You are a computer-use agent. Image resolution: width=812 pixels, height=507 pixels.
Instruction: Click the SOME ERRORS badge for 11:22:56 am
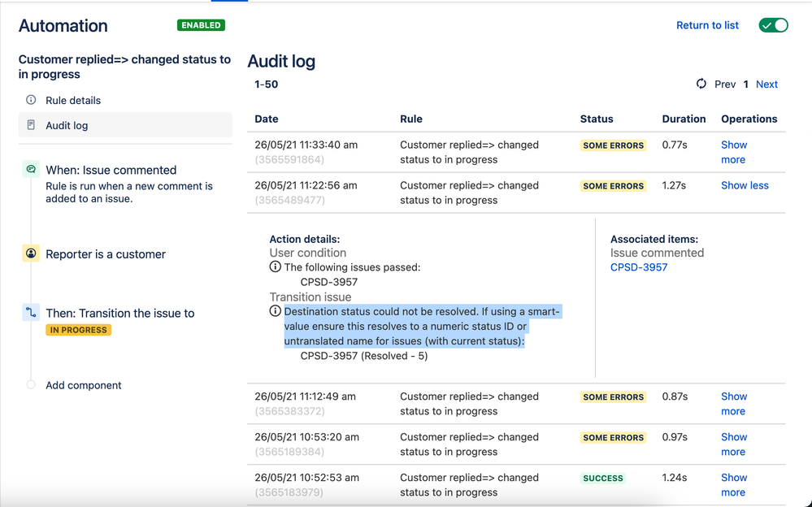point(613,186)
